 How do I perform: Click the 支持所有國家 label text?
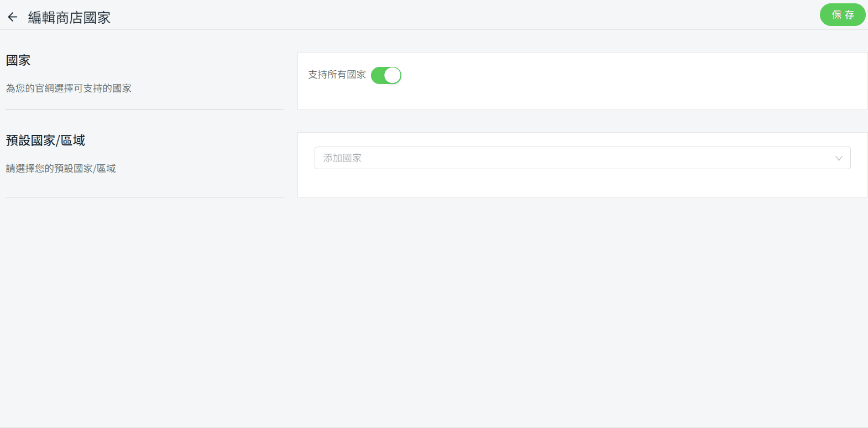(337, 75)
